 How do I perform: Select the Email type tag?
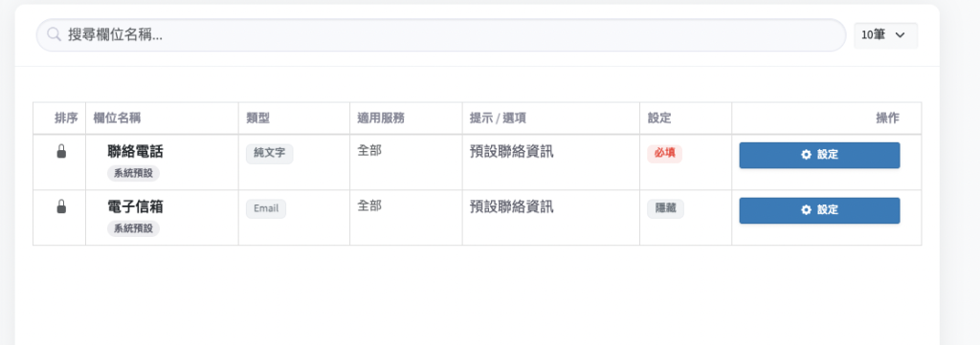[266, 209]
